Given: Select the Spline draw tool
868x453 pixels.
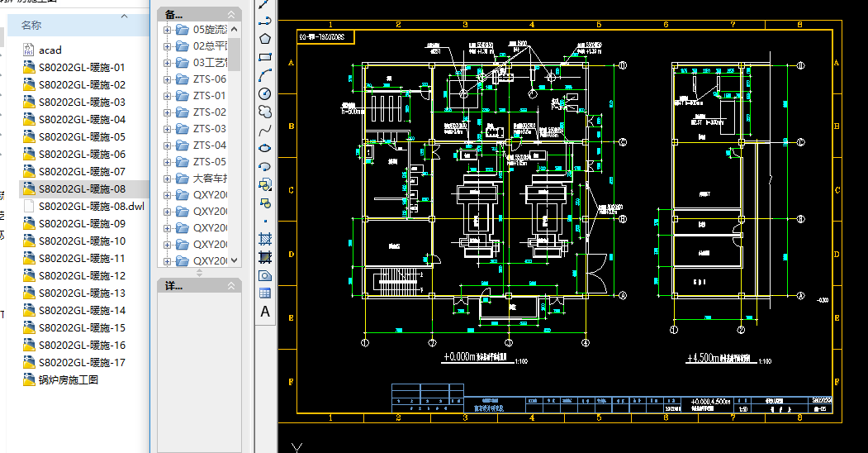Looking at the screenshot, I should point(265,130).
